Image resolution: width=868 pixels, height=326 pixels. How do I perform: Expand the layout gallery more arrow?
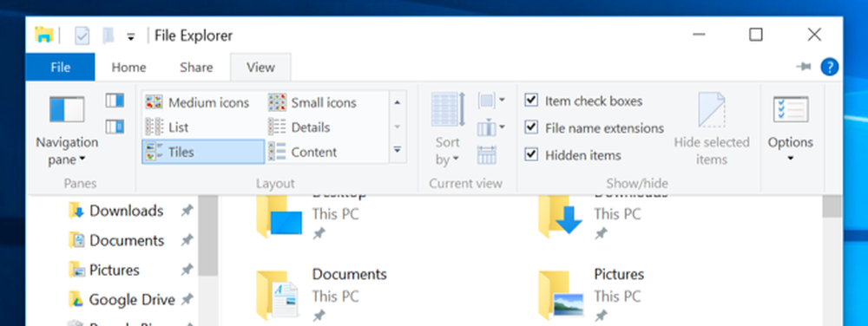click(x=398, y=150)
